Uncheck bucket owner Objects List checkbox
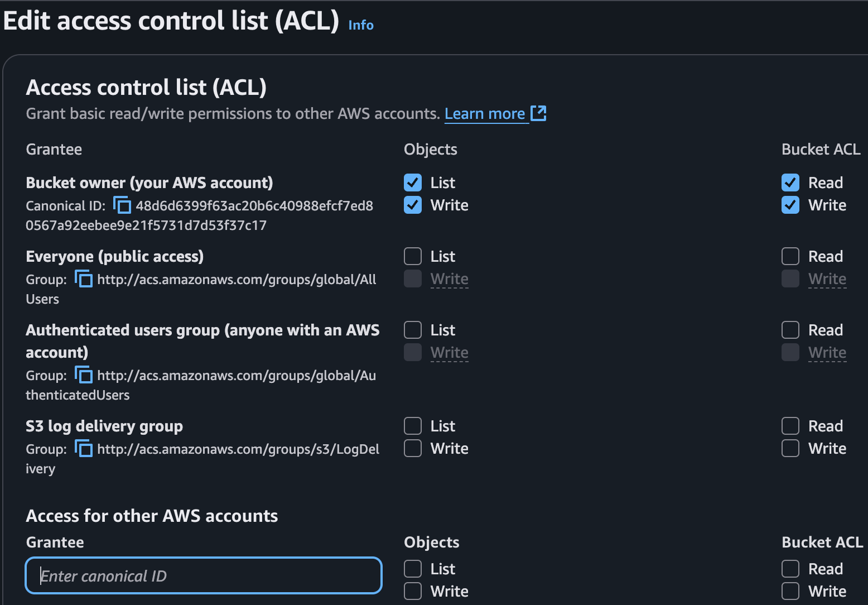Screen dimensions: 868x605 tap(413, 183)
